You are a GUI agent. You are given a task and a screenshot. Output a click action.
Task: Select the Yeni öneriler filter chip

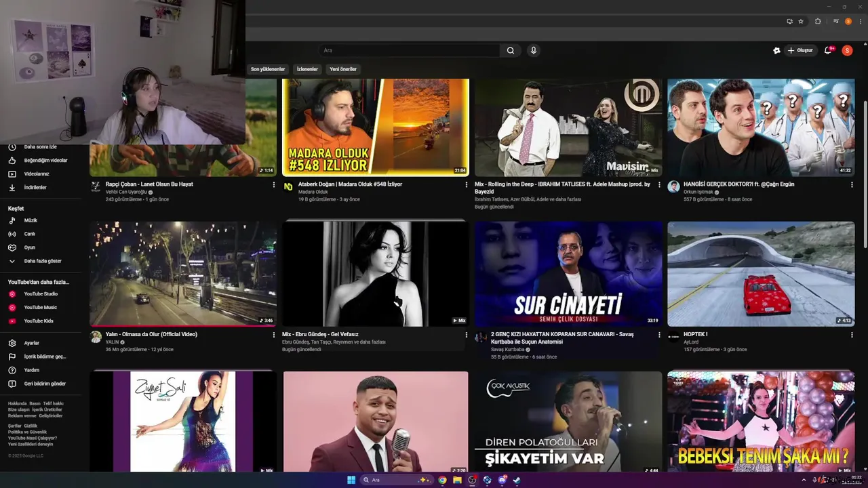point(343,69)
